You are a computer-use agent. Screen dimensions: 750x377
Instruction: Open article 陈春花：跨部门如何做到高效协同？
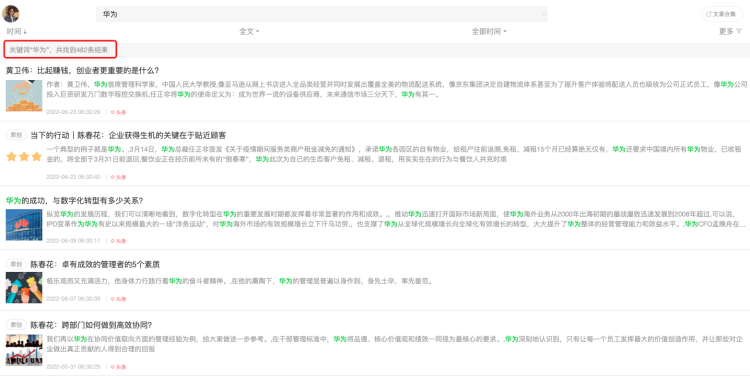pos(91,325)
